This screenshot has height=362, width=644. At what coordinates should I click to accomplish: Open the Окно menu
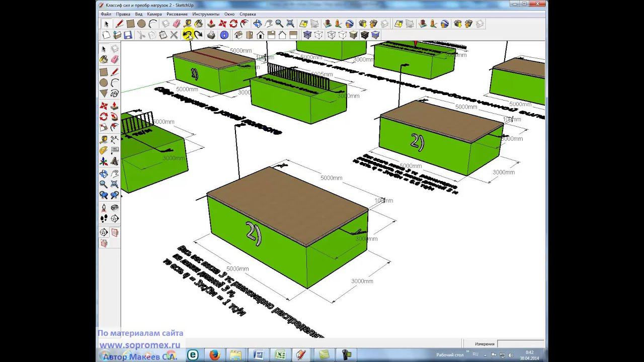pos(229,14)
